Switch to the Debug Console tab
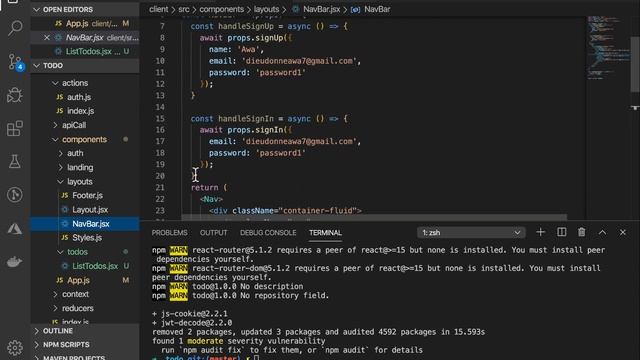The image size is (640, 360). (268, 233)
